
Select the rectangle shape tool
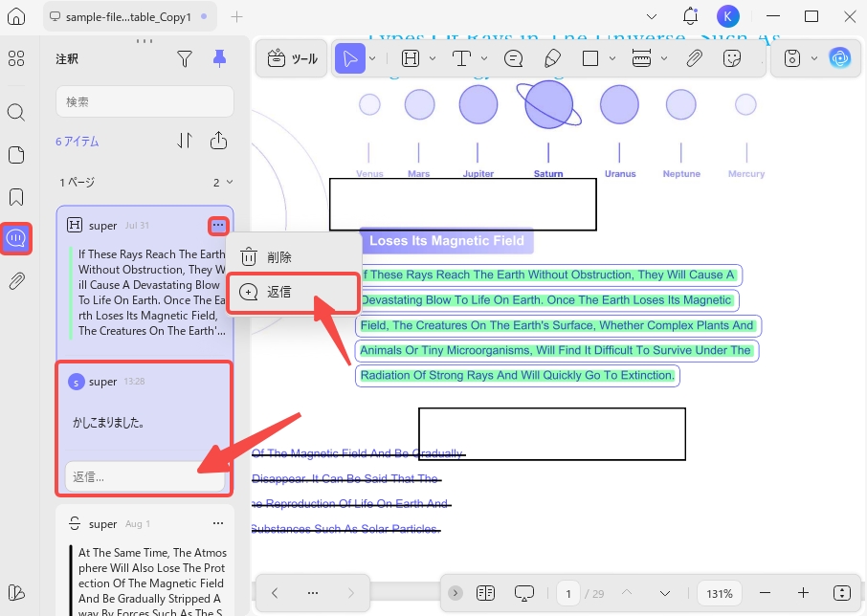[x=590, y=58]
